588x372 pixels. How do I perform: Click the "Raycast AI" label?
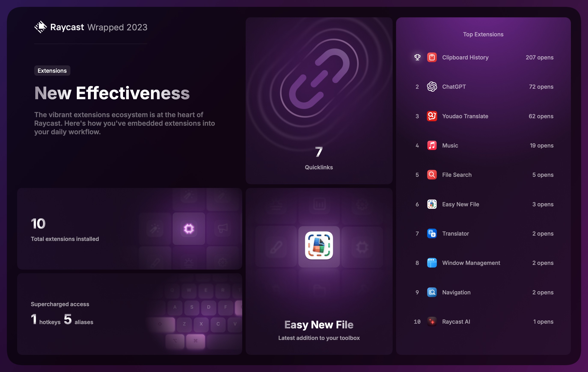(456, 322)
